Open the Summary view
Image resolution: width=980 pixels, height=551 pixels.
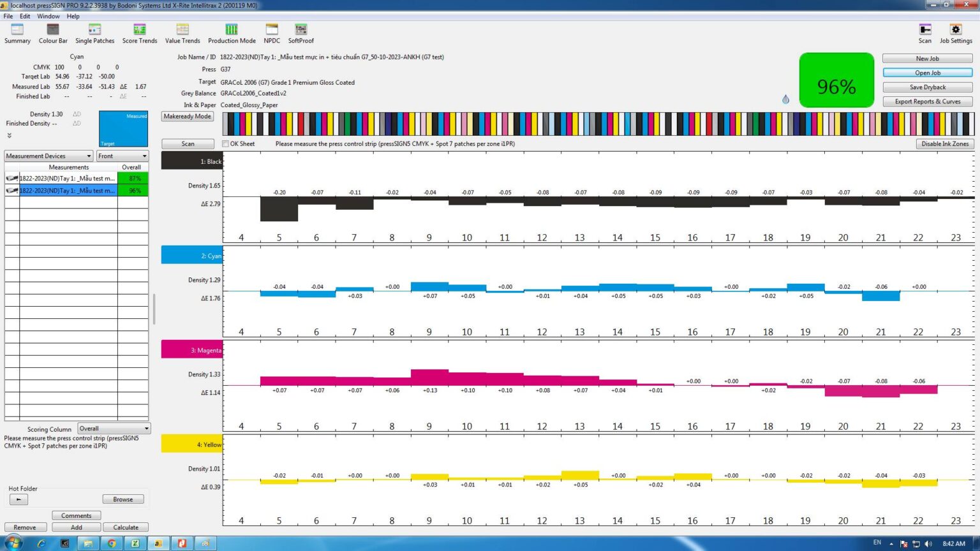(x=17, y=34)
